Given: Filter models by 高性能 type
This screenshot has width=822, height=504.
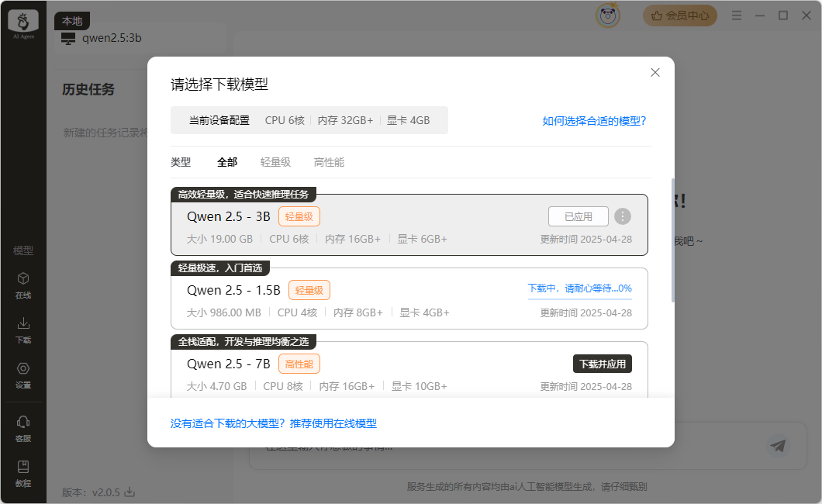Looking at the screenshot, I should tap(329, 162).
